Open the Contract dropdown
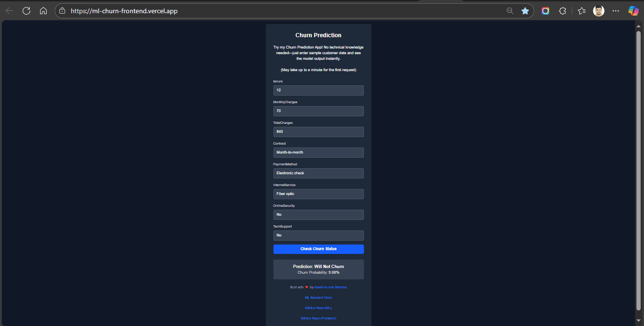The image size is (644, 326). point(319,153)
